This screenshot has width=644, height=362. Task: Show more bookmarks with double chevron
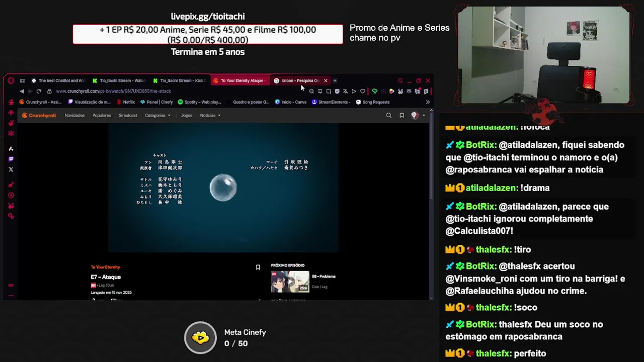tap(428, 102)
